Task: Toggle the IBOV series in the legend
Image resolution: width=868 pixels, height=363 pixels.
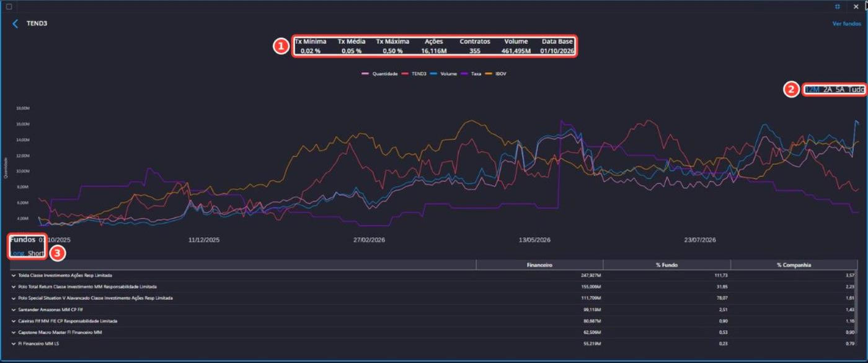Action: (x=495, y=74)
